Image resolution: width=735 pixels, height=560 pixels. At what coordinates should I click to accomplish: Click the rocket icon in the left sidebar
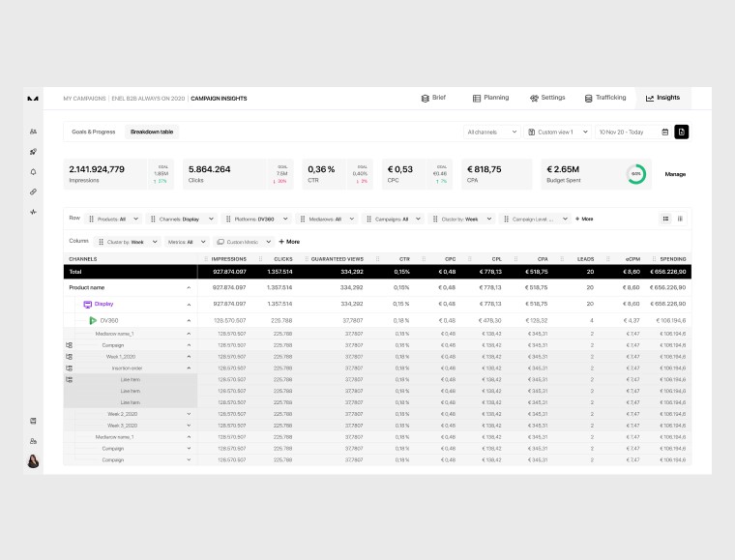coord(33,152)
